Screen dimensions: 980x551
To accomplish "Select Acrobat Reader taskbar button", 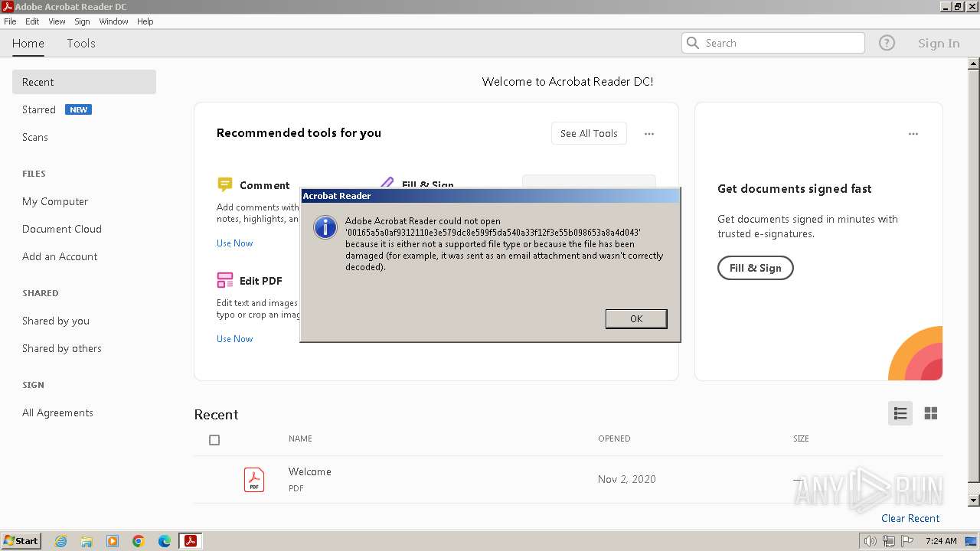I will (191, 541).
